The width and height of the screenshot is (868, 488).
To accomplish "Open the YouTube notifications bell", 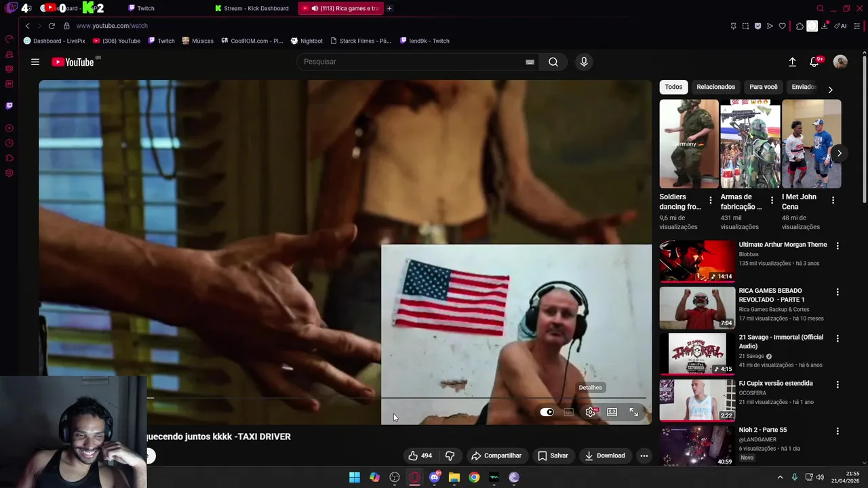I will pos(814,62).
